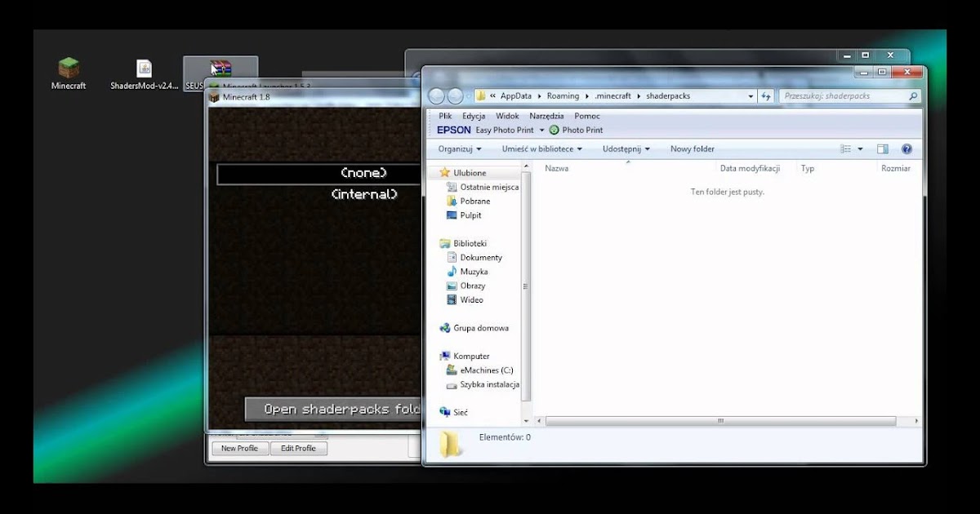Click Easy Photo Print toolbar button
Image resolution: width=980 pixels, height=514 pixels.
pyautogui.click(x=504, y=131)
